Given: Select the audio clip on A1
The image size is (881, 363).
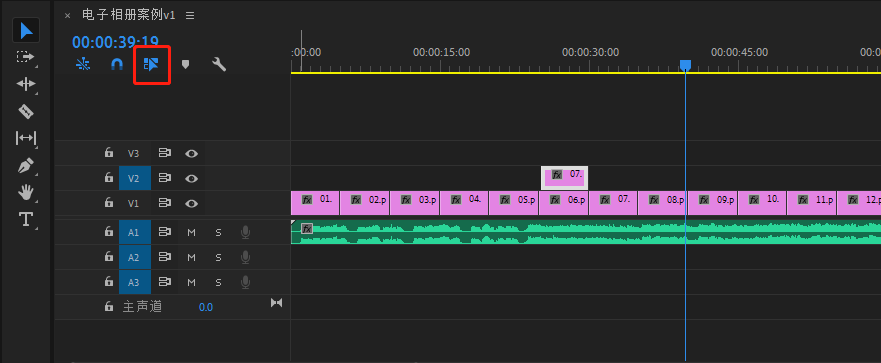Looking at the screenshot, I should [x=586, y=232].
